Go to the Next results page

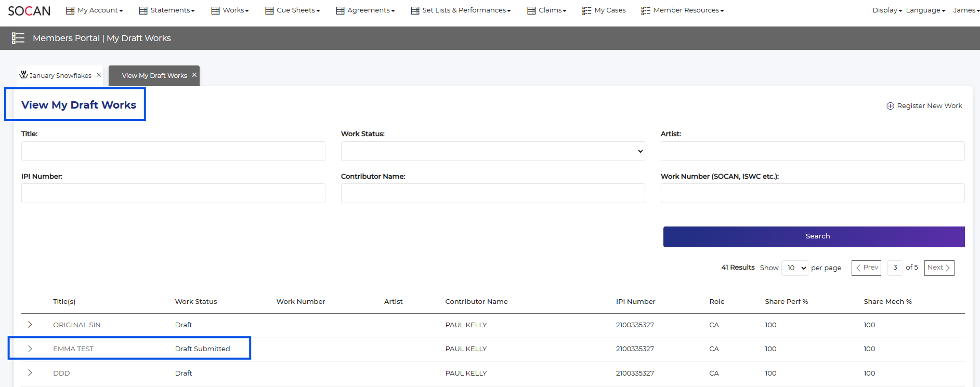(x=939, y=268)
